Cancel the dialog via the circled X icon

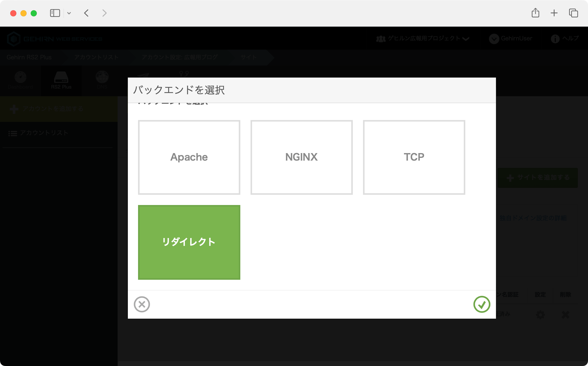pos(142,304)
